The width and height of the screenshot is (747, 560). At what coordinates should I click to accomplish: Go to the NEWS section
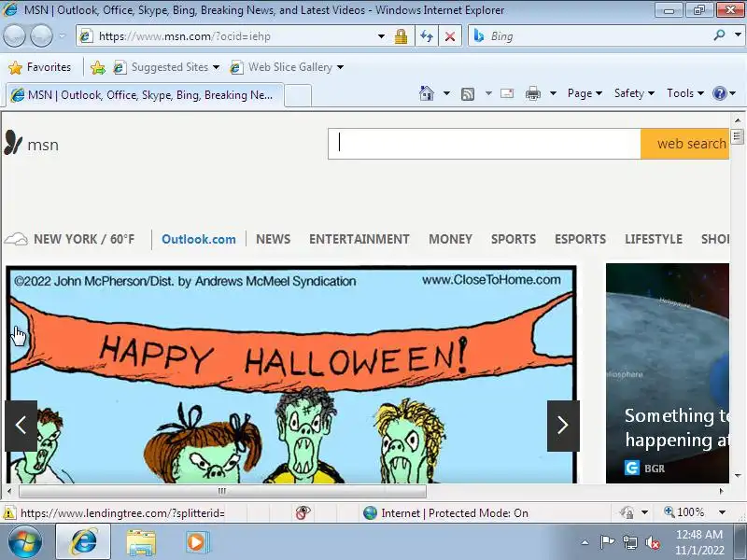[273, 239]
